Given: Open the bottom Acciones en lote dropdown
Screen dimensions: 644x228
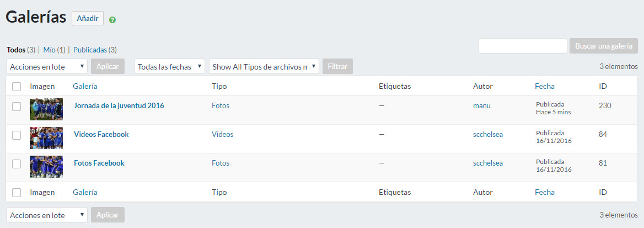Looking at the screenshot, I should click(x=47, y=215).
